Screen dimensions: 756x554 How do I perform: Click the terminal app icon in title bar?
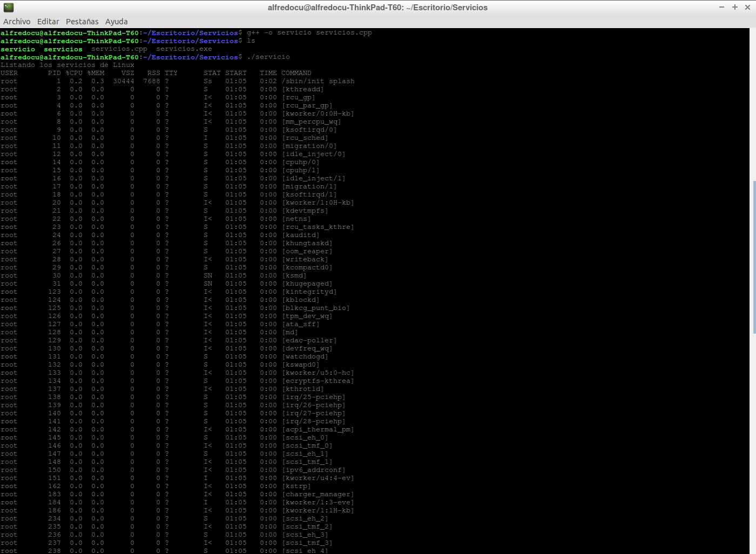pos(8,7)
